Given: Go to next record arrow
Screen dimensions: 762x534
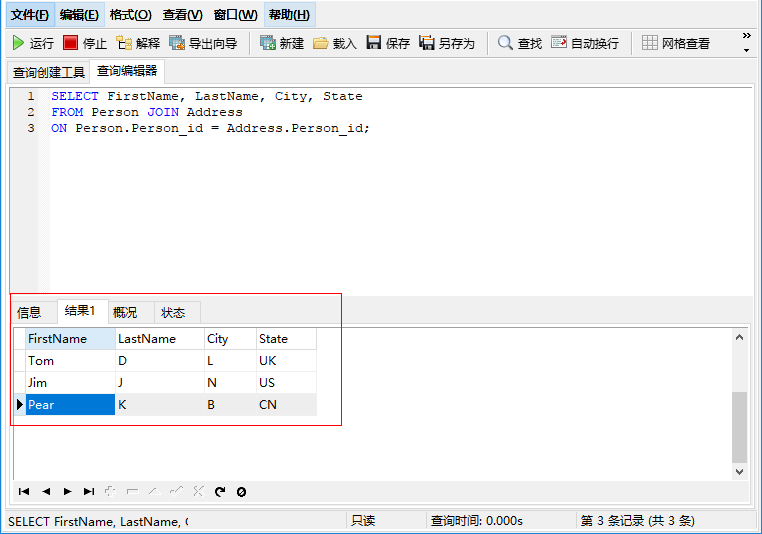Looking at the screenshot, I should tap(68, 492).
